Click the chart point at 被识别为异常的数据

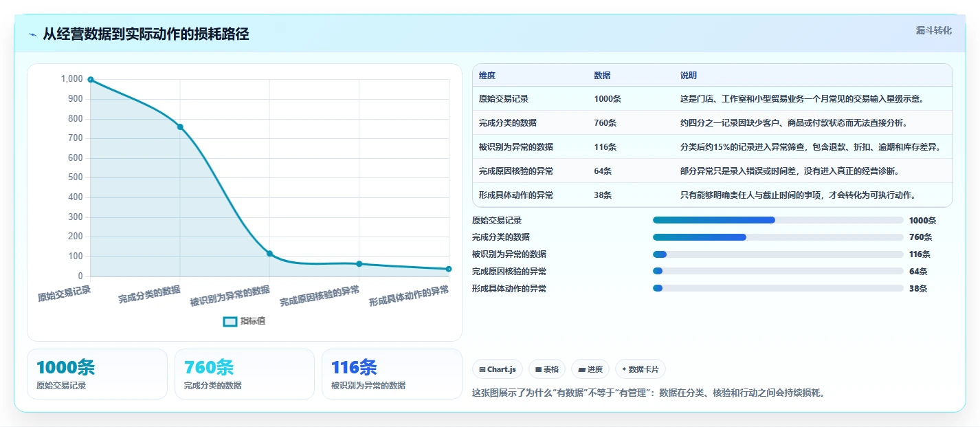269,254
